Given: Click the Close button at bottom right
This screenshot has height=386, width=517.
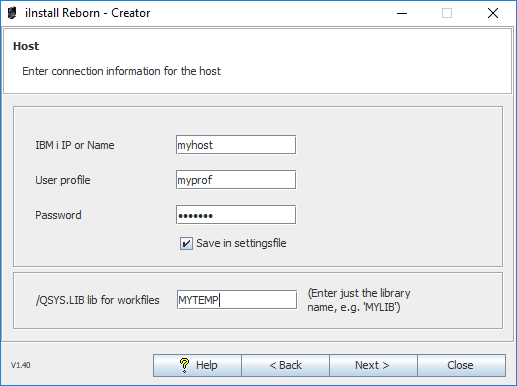Looking at the screenshot, I should [461, 365].
